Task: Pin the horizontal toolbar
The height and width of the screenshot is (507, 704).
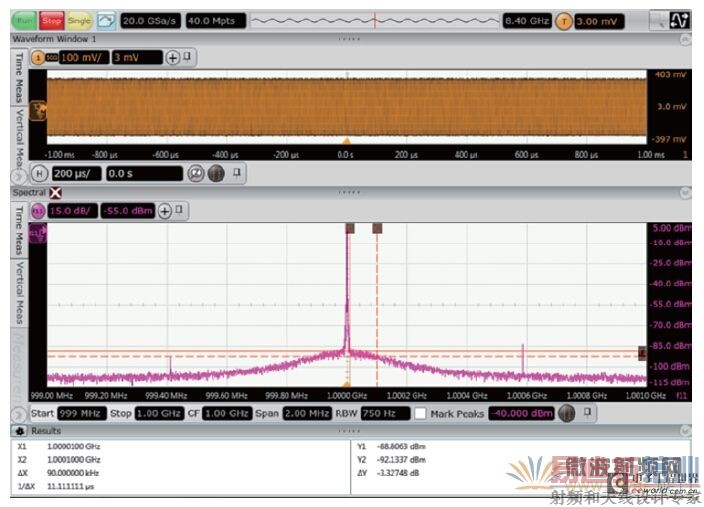Action: tap(238, 173)
